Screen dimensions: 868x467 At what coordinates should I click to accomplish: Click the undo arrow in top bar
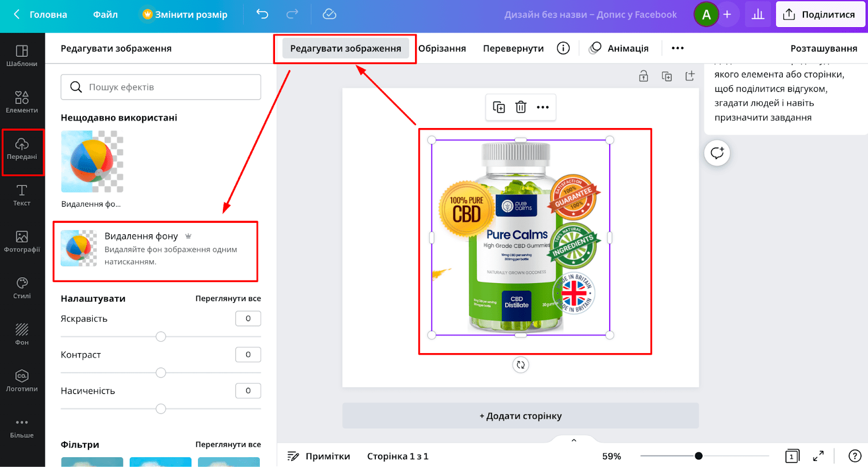coord(263,15)
